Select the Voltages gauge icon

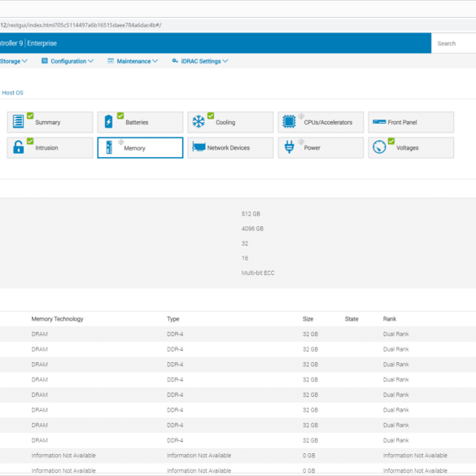[x=379, y=147]
